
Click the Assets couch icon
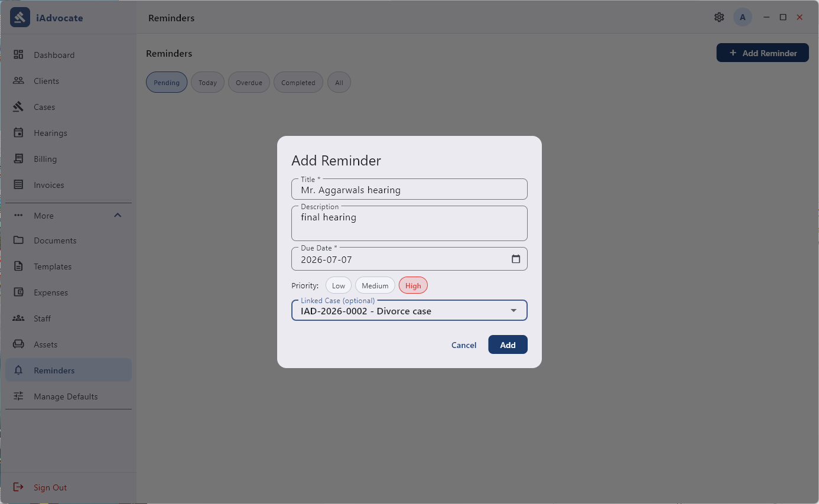pos(18,344)
